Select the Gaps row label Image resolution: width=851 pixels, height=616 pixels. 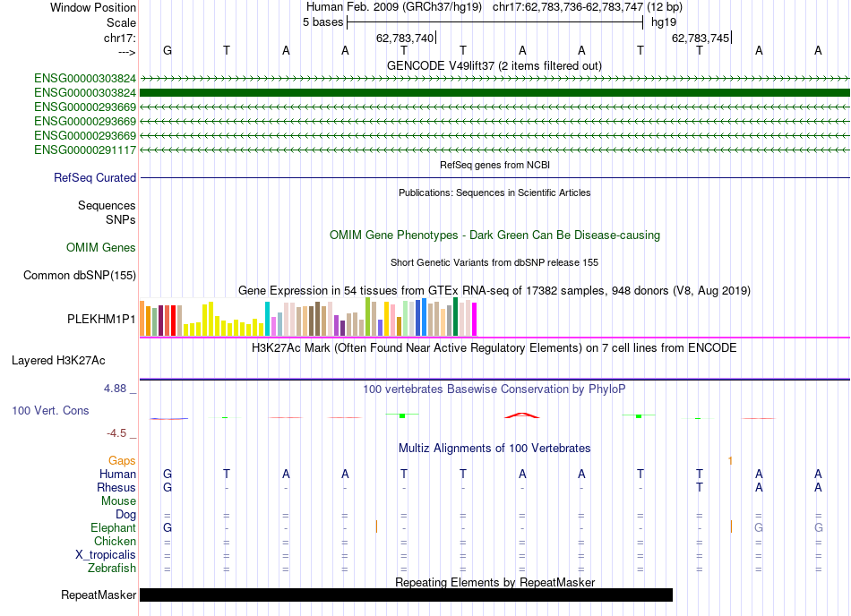(x=122, y=461)
